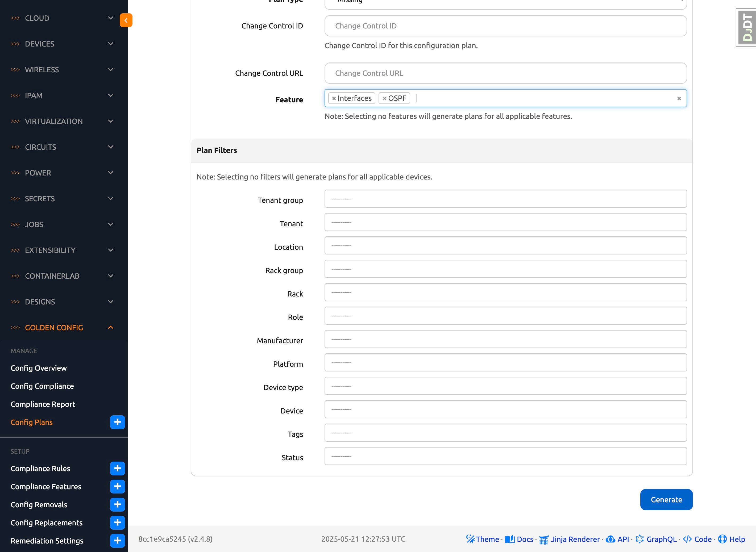Click plus icon beside Config Removals
756x552 pixels.
[x=117, y=504]
